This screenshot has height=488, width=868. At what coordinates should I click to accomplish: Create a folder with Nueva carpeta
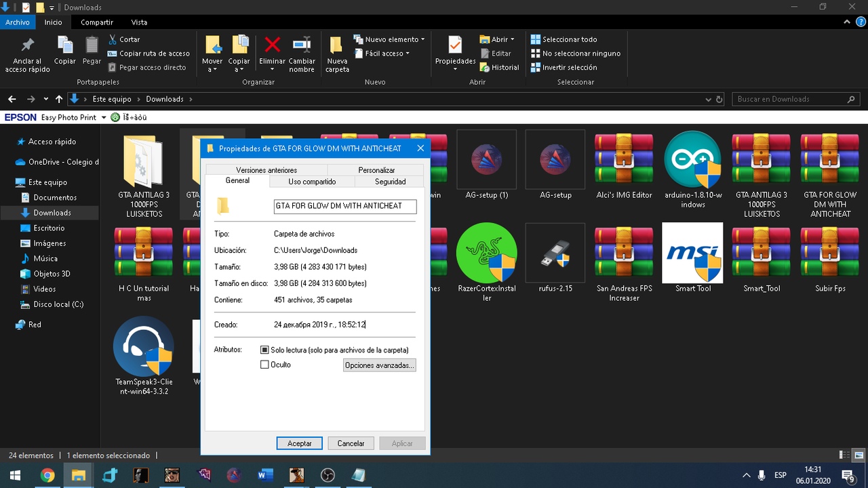point(337,54)
